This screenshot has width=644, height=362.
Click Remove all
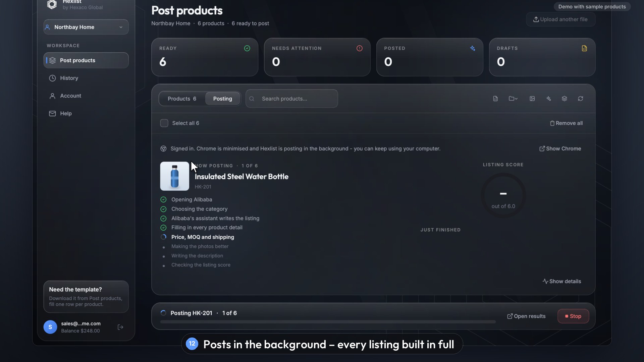566,123
